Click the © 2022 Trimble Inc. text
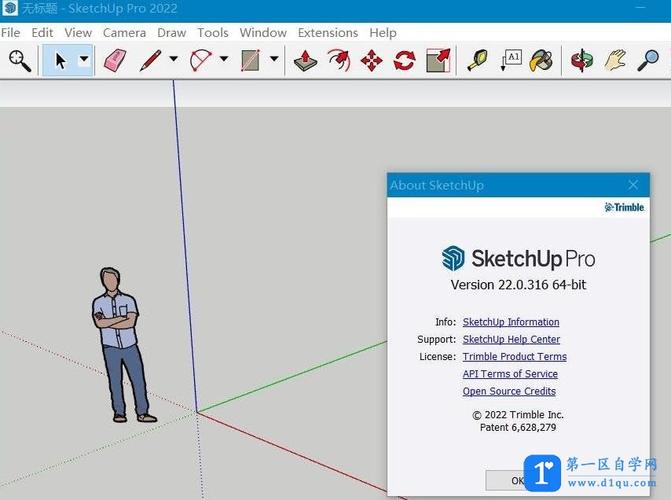Viewport: 671px width, 500px height. click(x=518, y=415)
